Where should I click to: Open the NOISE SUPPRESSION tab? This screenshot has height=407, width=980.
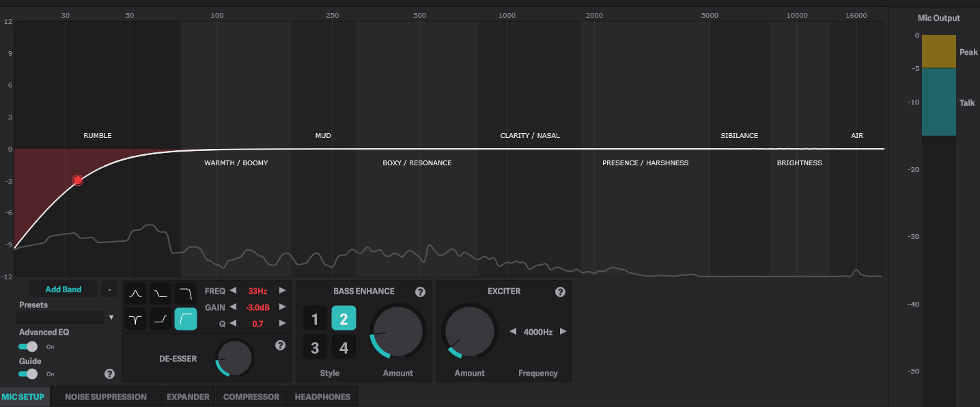[105, 396]
